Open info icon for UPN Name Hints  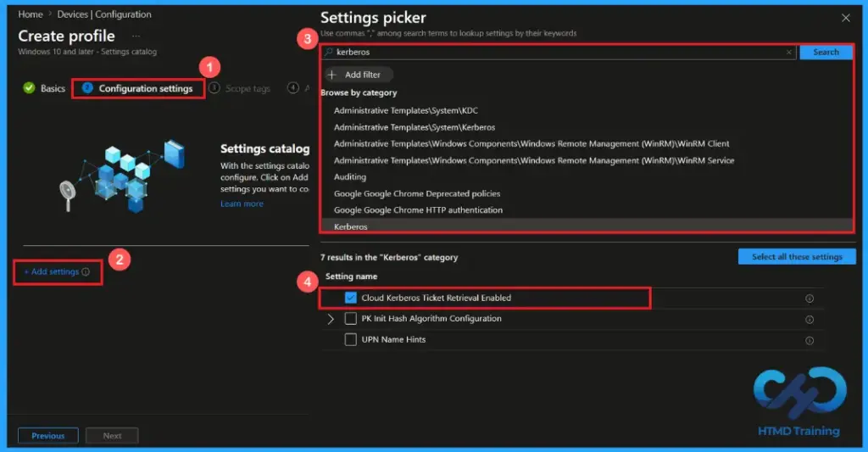click(x=810, y=341)
